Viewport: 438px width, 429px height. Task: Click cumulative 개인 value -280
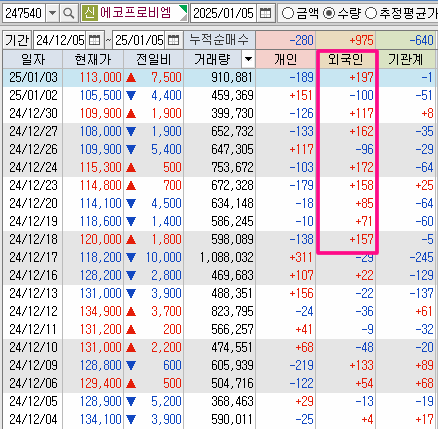pos(302,40)
